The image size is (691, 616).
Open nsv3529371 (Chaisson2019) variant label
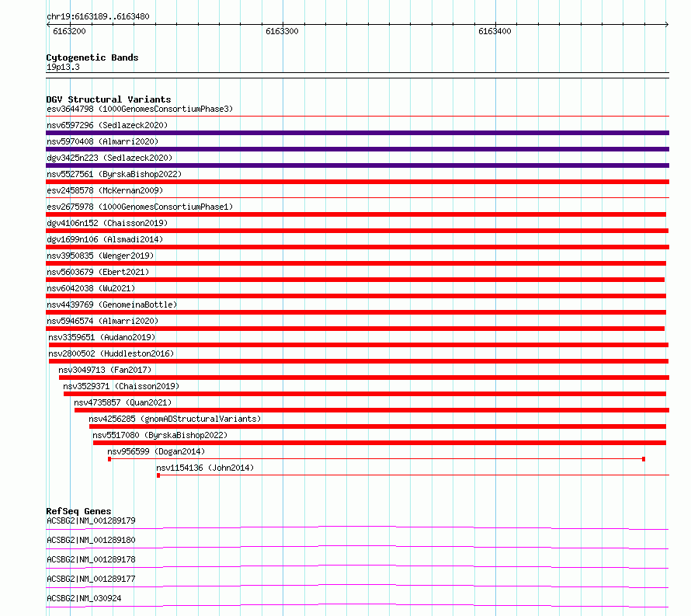point(121,386)
